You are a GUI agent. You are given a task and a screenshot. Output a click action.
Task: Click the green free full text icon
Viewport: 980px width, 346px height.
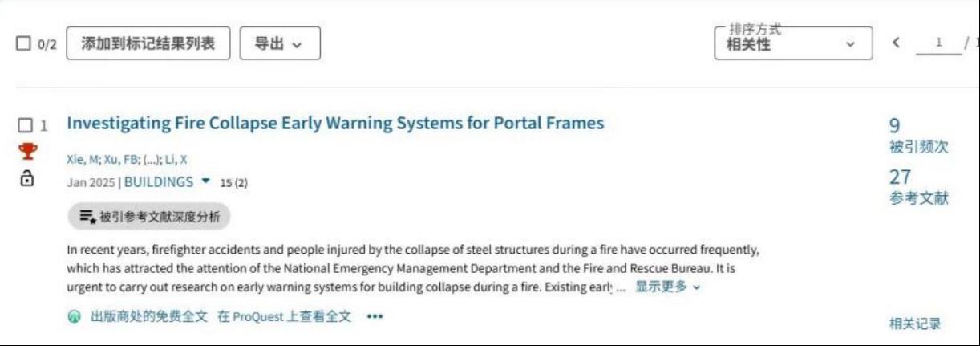(74, 317)
